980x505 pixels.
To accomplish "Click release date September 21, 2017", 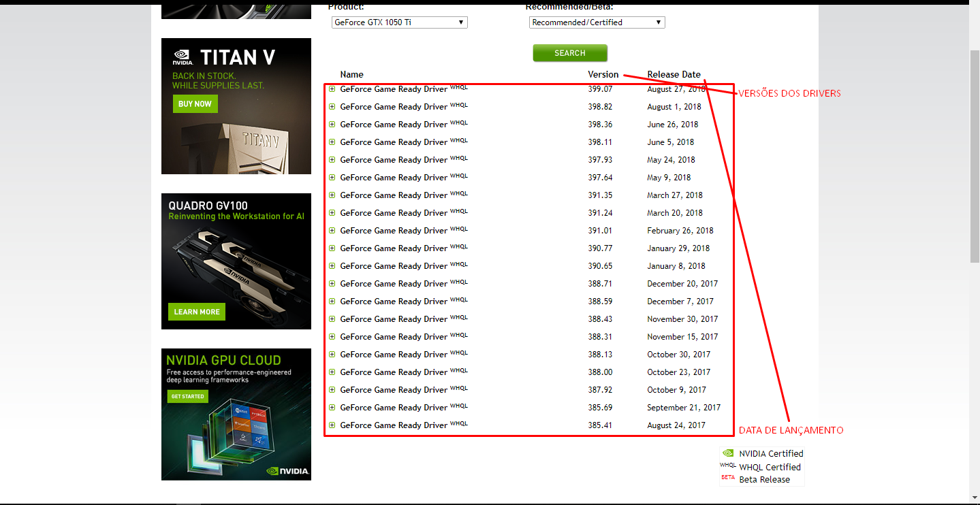I will coord(684,408).
